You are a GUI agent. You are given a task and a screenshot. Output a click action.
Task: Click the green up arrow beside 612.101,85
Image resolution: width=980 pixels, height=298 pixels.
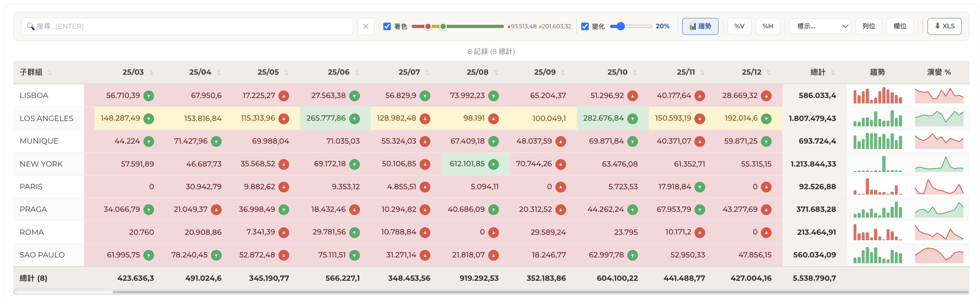pos(494,164)
